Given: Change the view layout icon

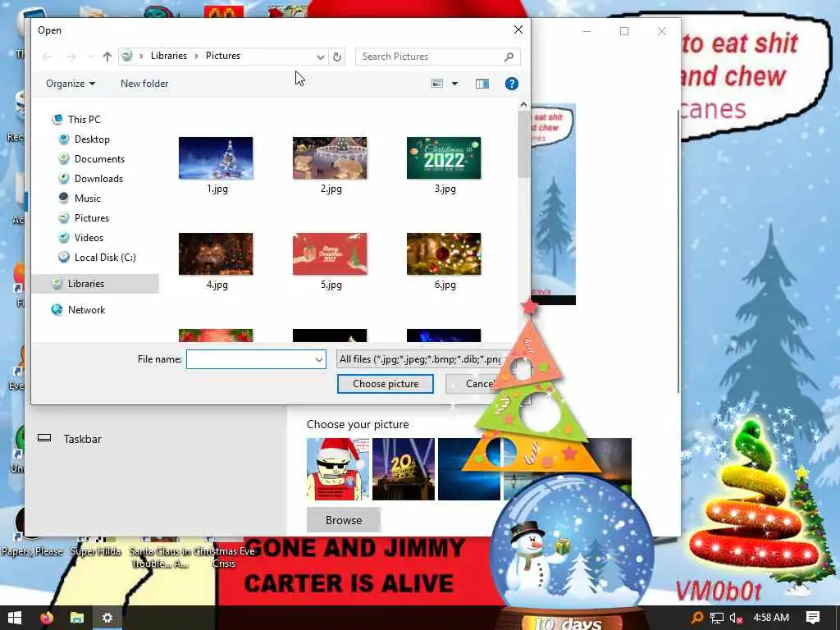Looking at the screenshot, I should coord(437,84).
